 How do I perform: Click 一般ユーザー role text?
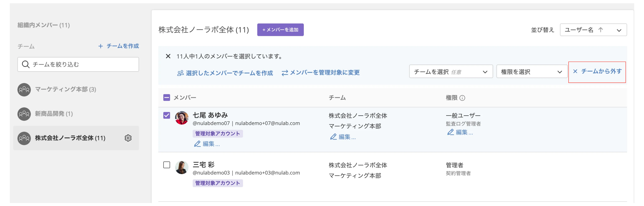coord(463,116)
